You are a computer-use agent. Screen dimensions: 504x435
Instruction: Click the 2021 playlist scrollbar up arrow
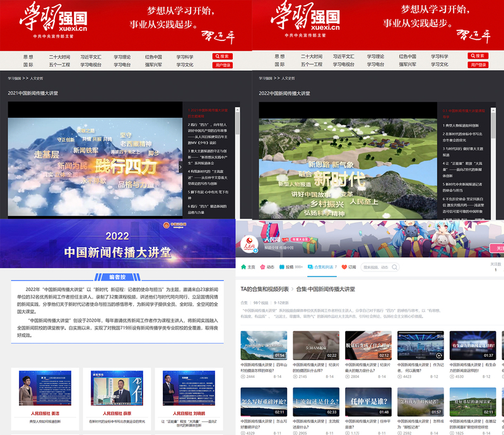click(238, 110)
